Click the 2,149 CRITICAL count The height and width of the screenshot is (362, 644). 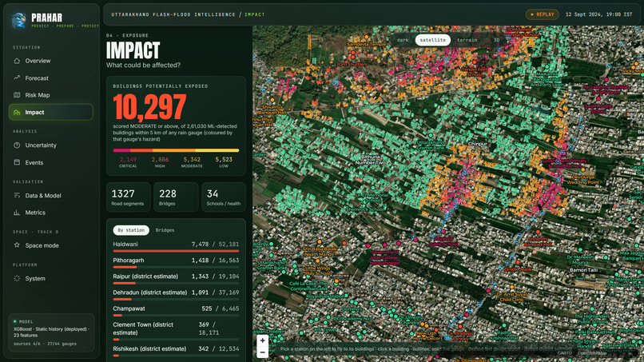coord(128,160)
